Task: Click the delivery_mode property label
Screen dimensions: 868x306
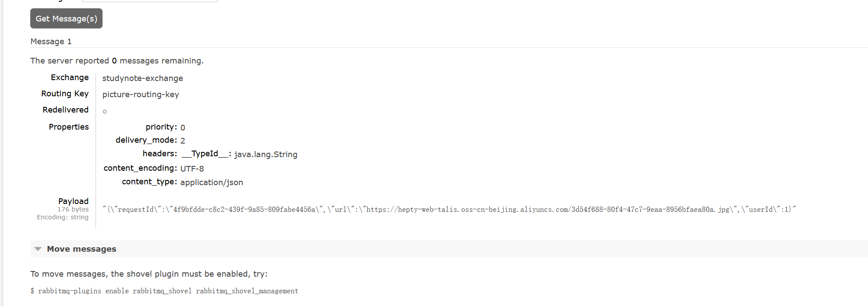Action: [x=146, y=140]
